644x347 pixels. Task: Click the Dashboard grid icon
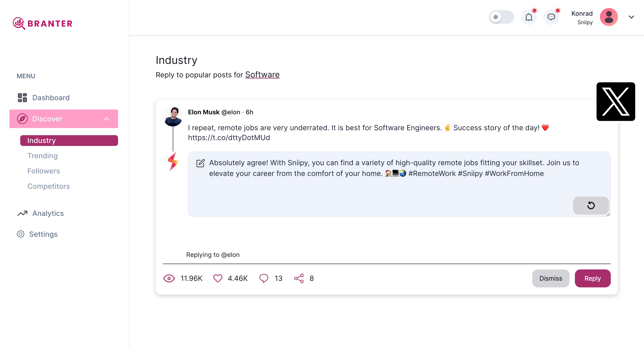tap(22, 98)
